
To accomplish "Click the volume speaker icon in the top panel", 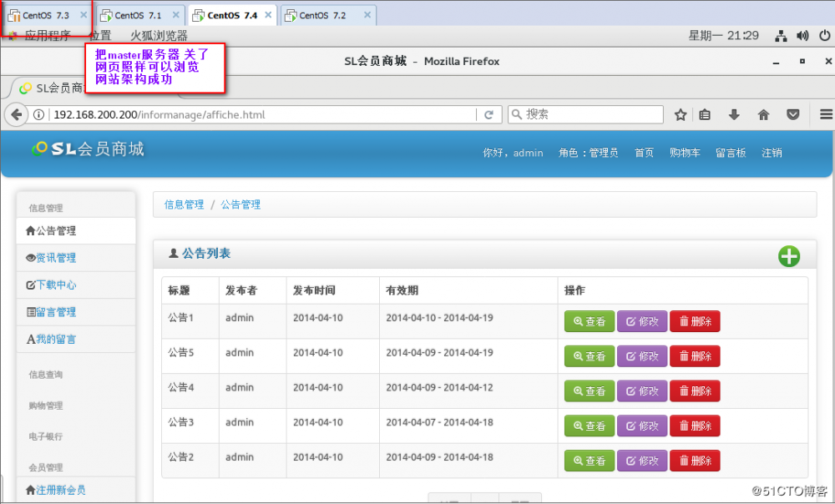I will pos(802,37).
